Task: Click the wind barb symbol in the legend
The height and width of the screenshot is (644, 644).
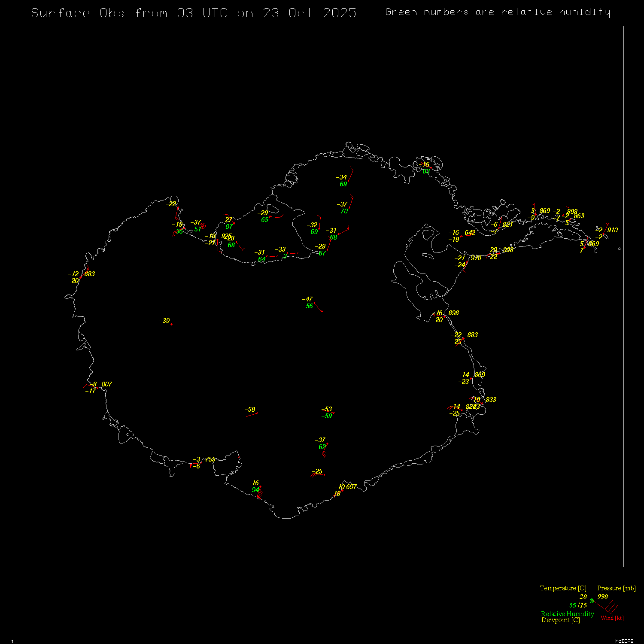Action: pyautogui.click(x=608, y=606)
